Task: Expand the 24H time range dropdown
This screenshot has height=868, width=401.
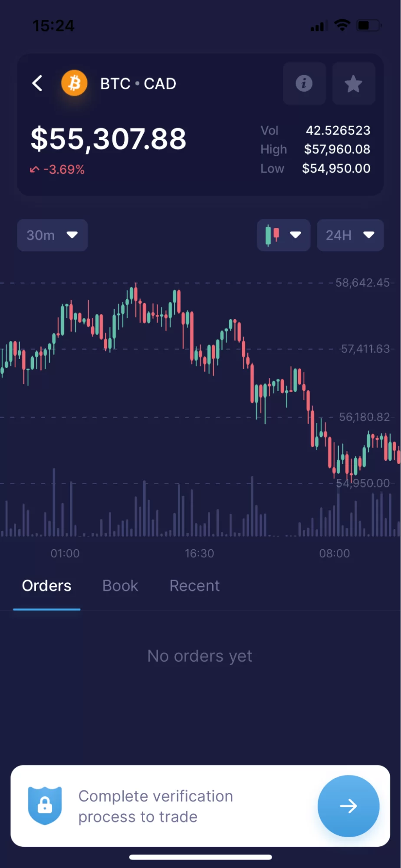Action: click(x=350, y=235)
